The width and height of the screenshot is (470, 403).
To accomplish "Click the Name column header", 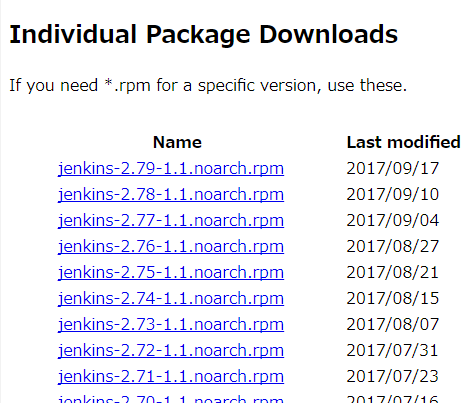I will (x=177, y=142).
